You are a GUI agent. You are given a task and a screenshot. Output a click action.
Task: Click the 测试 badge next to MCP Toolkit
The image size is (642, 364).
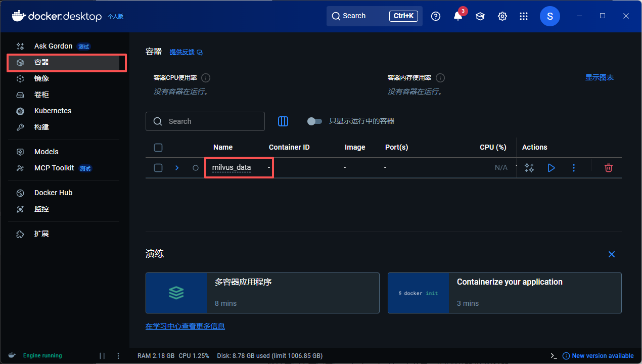point(85,168)
